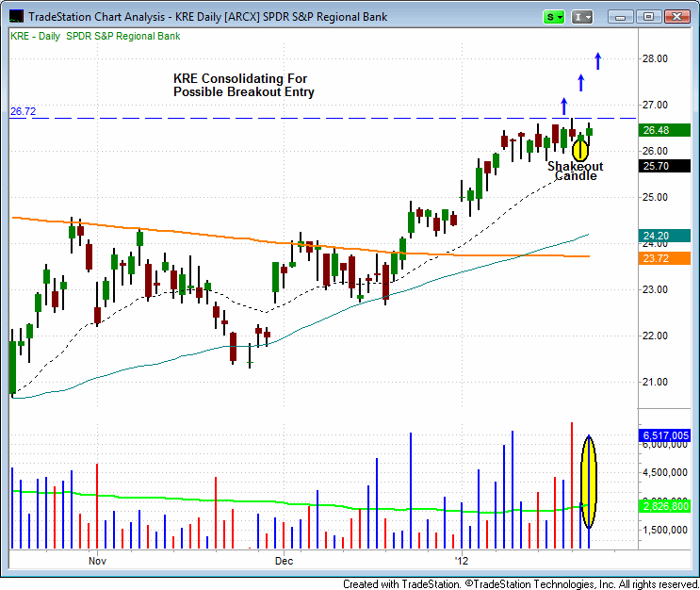700x590 pixels.
Task: Click the Dec label on the date axis
Action: 284,561
